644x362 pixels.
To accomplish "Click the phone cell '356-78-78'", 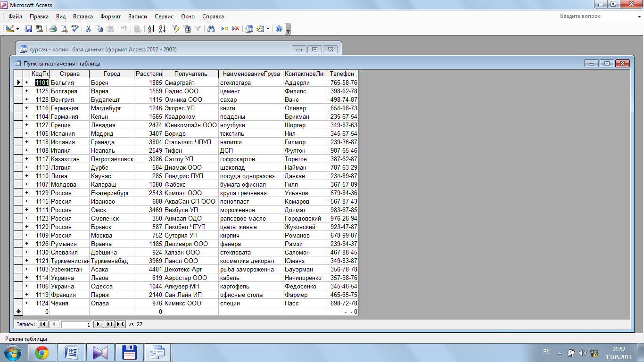I will click(342, 269).
